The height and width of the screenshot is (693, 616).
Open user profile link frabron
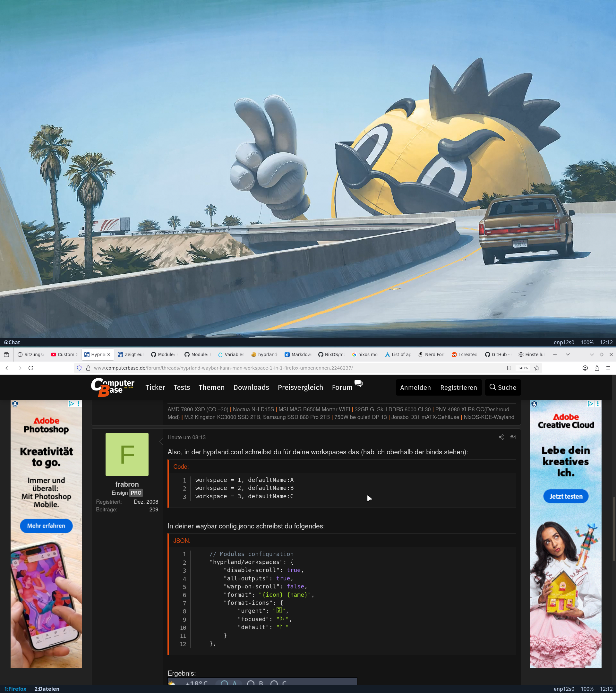tap(127, 484)
